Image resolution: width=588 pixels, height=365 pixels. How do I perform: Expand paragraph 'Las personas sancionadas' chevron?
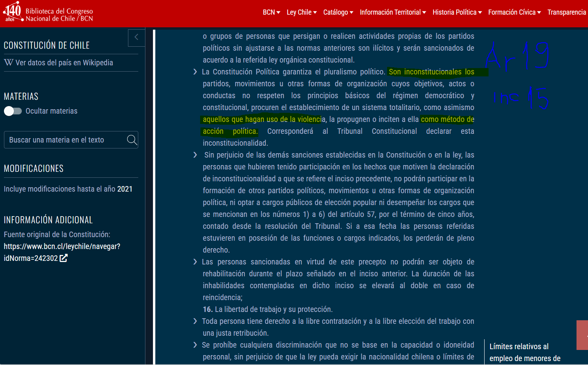tap(195, 262)
